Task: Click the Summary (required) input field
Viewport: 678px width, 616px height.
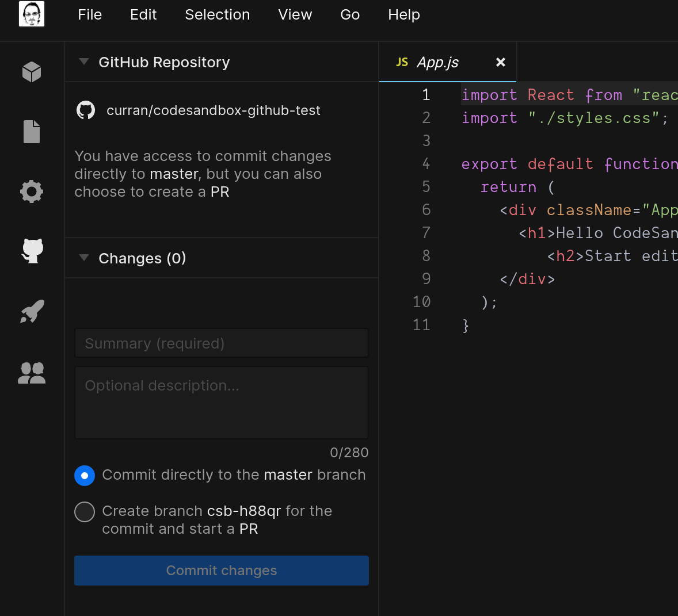Action: [x=222, y=343]
